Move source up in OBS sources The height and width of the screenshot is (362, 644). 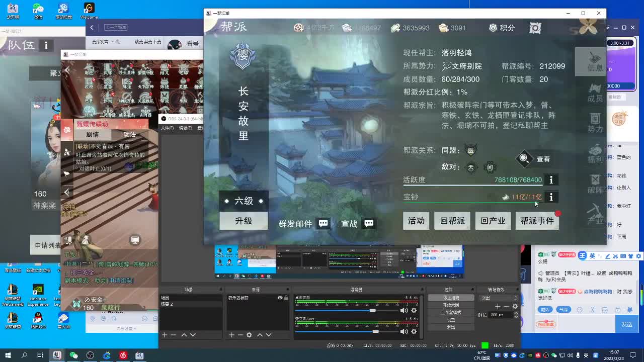[260, 335]
